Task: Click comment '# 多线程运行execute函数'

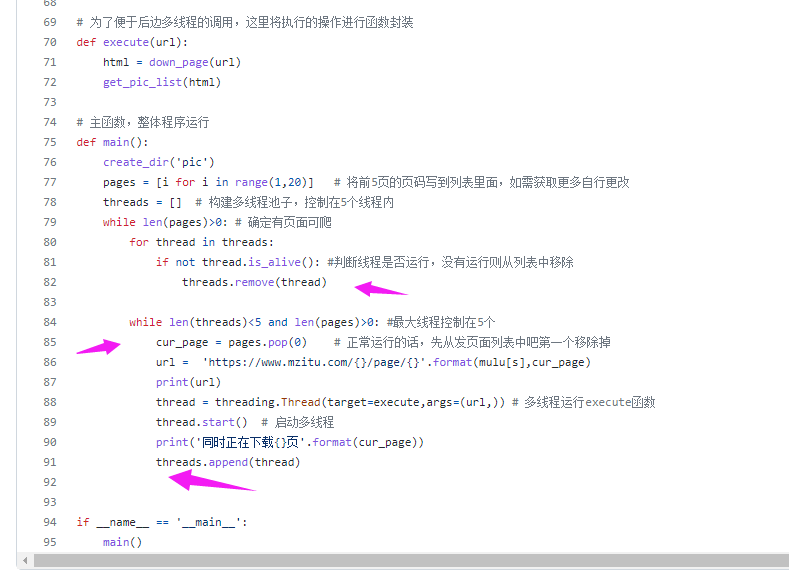Action: (x=584, y=402)
